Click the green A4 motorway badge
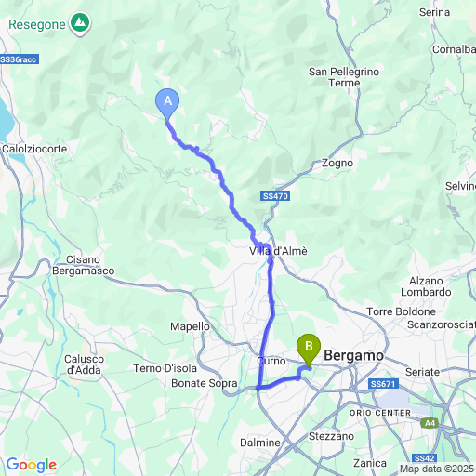Screen dimensions: 476x476 click(x=430, y=423)
